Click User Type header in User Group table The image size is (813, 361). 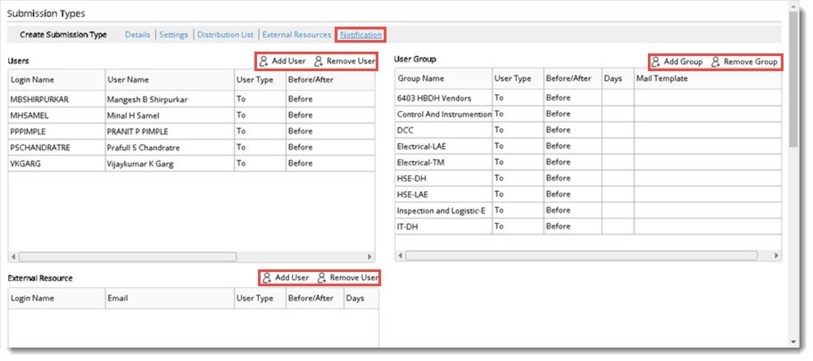(517, 78)
